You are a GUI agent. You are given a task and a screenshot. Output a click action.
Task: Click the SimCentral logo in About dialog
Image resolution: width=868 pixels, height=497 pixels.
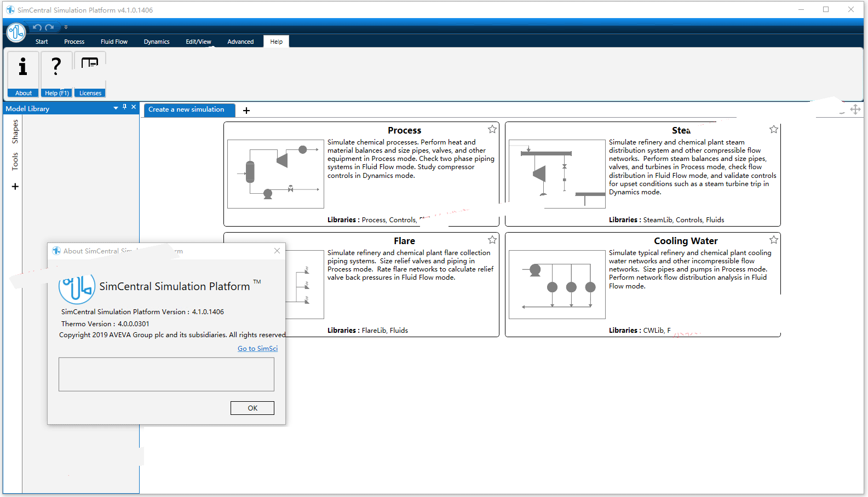pyautogui.click(x=77, y=289)
